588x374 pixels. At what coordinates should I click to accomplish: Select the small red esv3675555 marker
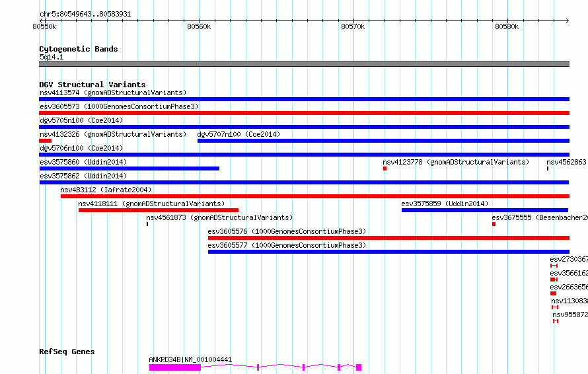pyautogui.click(x=494, y=224)
